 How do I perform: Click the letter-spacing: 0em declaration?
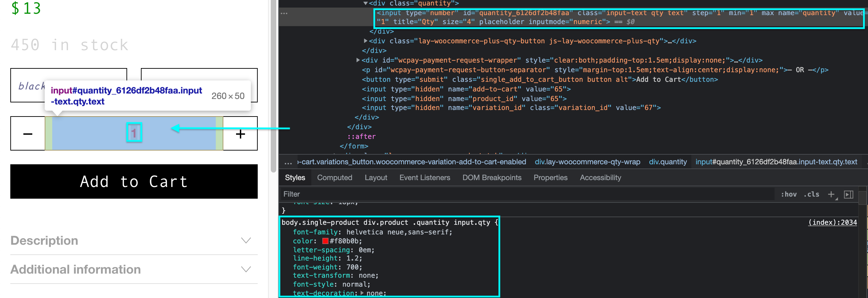click(x=334, y=250)
